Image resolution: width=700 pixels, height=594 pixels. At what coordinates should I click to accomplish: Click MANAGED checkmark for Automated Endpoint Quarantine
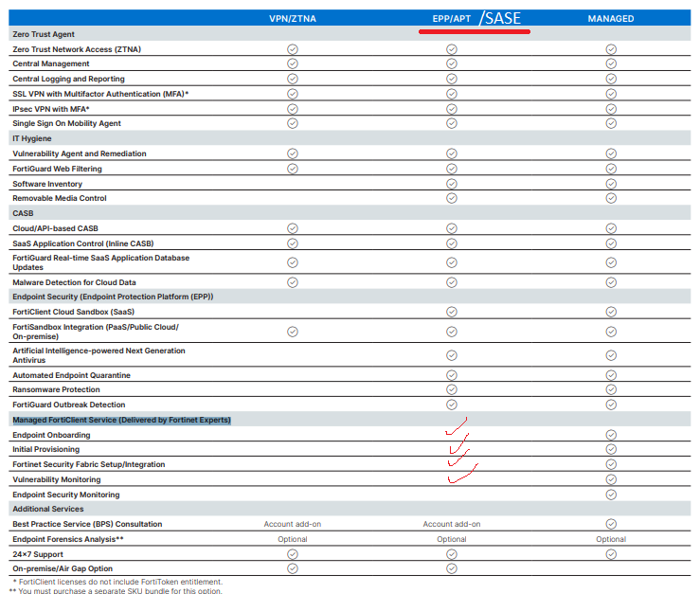tap(611, 375)
